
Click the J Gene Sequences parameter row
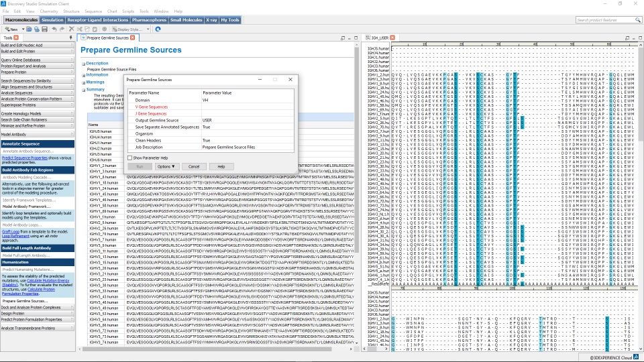pyautogui.click(x=211, y=114)
